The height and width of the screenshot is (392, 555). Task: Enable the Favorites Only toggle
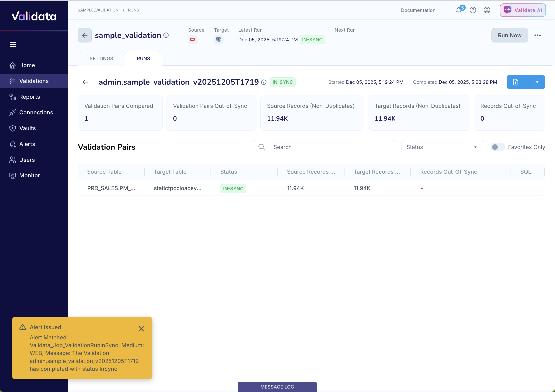tap(497, 147)
